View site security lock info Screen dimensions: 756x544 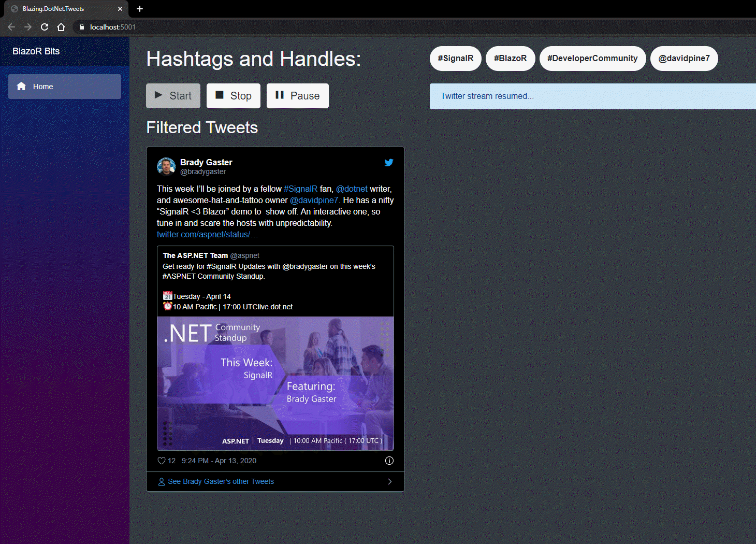[x=82, y=27]
